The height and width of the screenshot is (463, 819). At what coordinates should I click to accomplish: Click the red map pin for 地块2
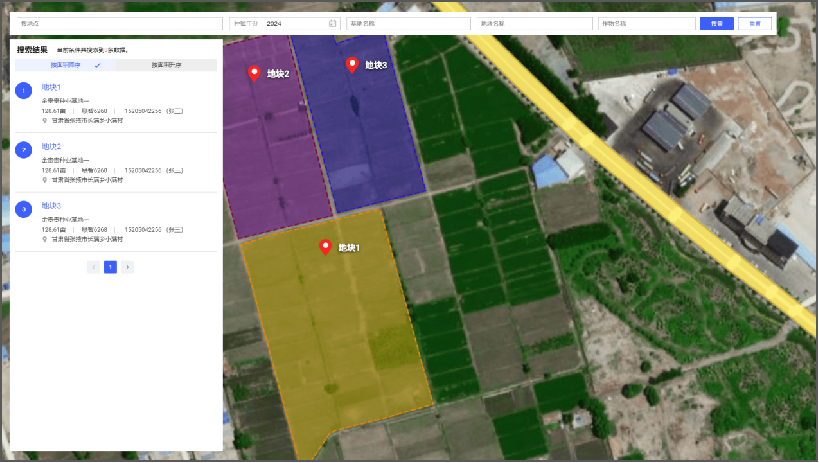point(254,73)
